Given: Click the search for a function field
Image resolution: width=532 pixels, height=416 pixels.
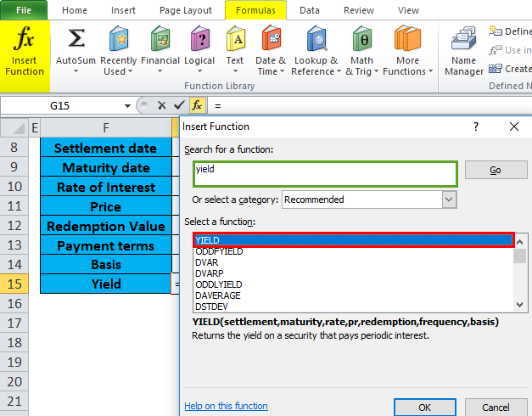Looking at the screenshot, I should pyautogui.click(x=325, y=174).
